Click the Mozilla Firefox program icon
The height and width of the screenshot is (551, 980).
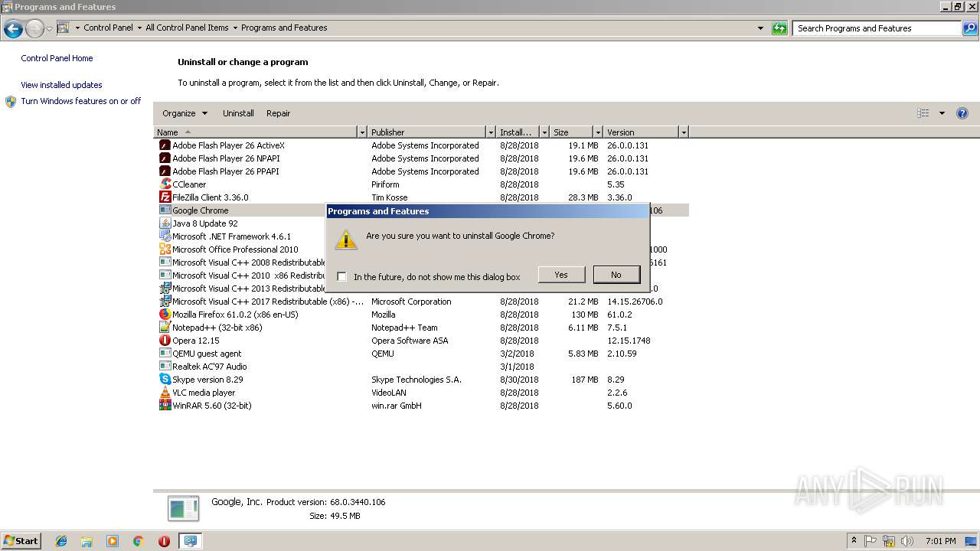click(165, 315)
